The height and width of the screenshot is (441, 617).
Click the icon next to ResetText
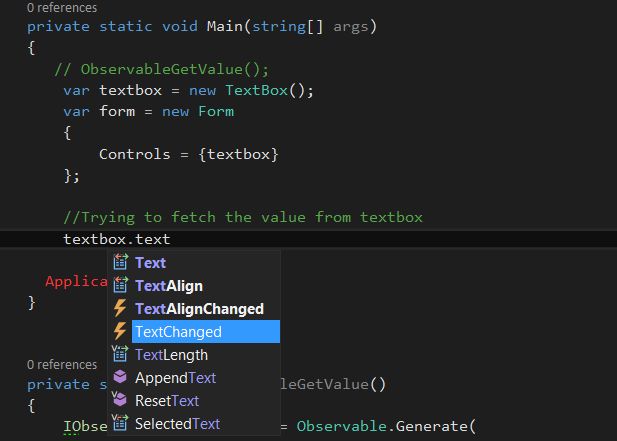(x=120, y=400)
